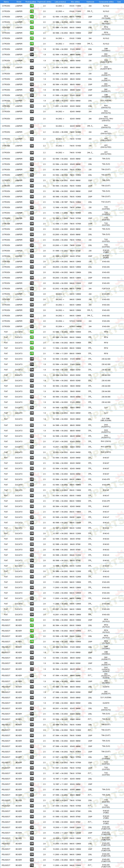Select the THZ (DJ5T) engine code cell
This screenshot has width=124, height=868.
(x=106, y=202)
